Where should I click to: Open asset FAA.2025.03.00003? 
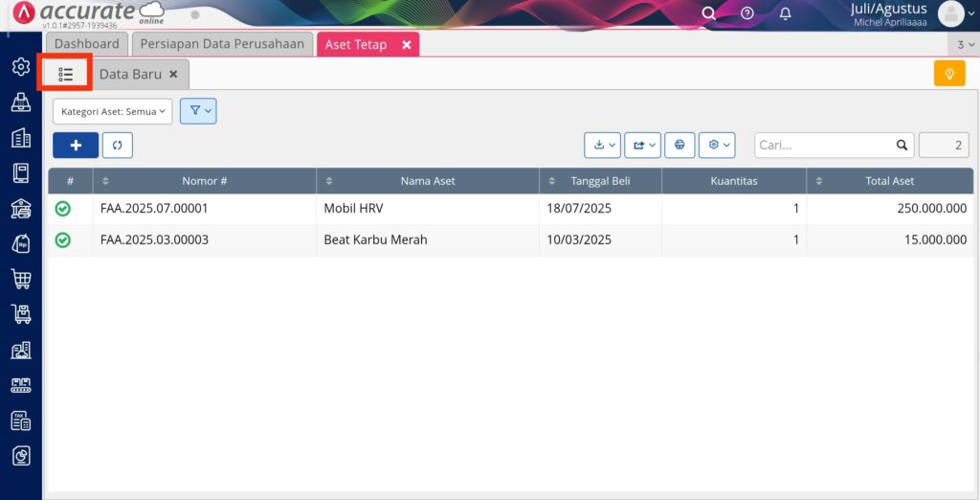154,239
